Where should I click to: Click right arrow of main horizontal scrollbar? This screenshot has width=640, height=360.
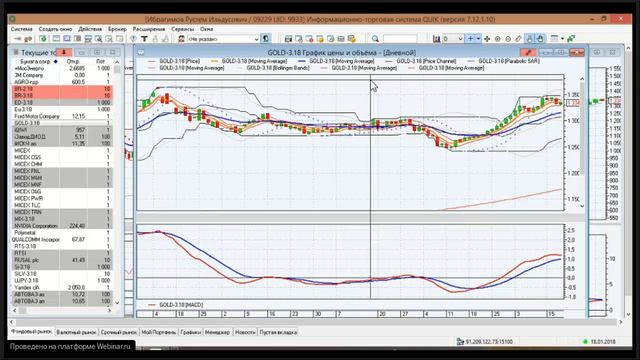[620, 322]
